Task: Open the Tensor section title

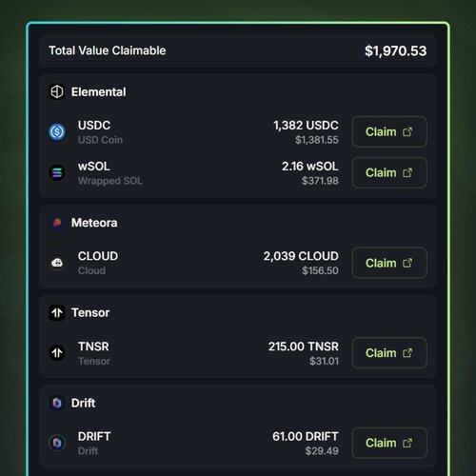Action: click(x=90, y=313)
